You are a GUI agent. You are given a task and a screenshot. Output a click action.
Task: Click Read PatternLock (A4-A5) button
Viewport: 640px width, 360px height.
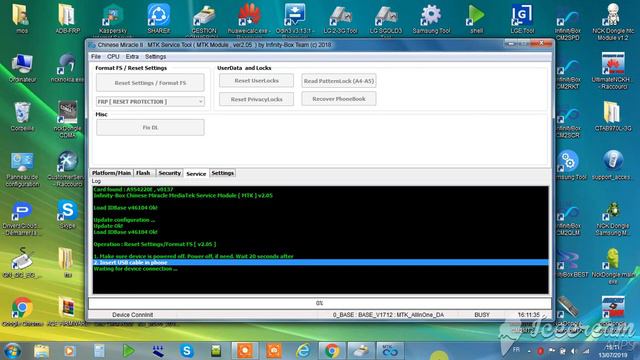coord(339,81)
